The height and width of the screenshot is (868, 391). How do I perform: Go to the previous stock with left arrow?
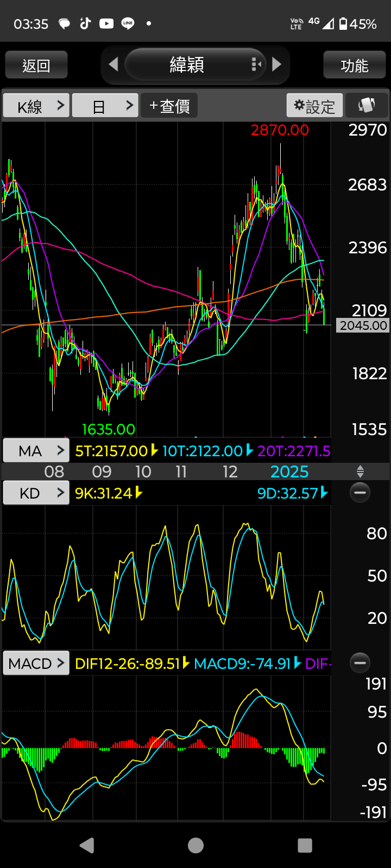coord(113,65)
